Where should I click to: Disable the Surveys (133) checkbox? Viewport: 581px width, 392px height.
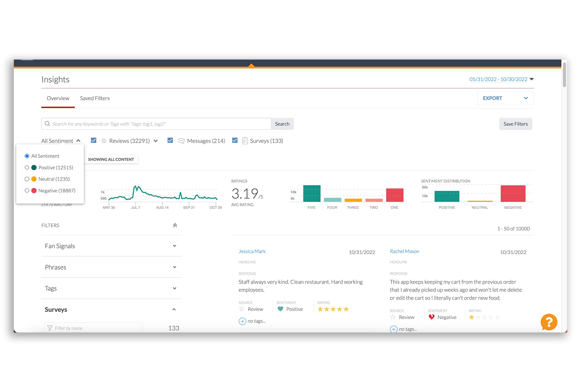(235, 140)
